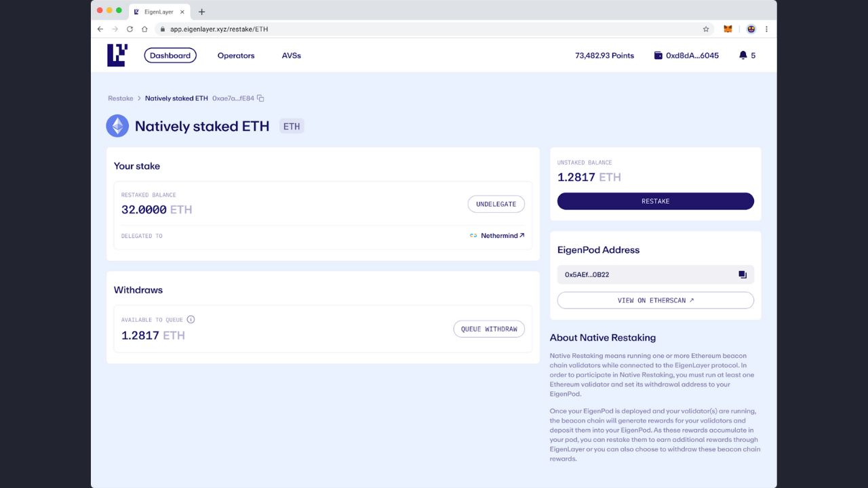Viewport: 868px width, 488px height.
Task: Open the Nethermind operator link
Action: [502, 236]
